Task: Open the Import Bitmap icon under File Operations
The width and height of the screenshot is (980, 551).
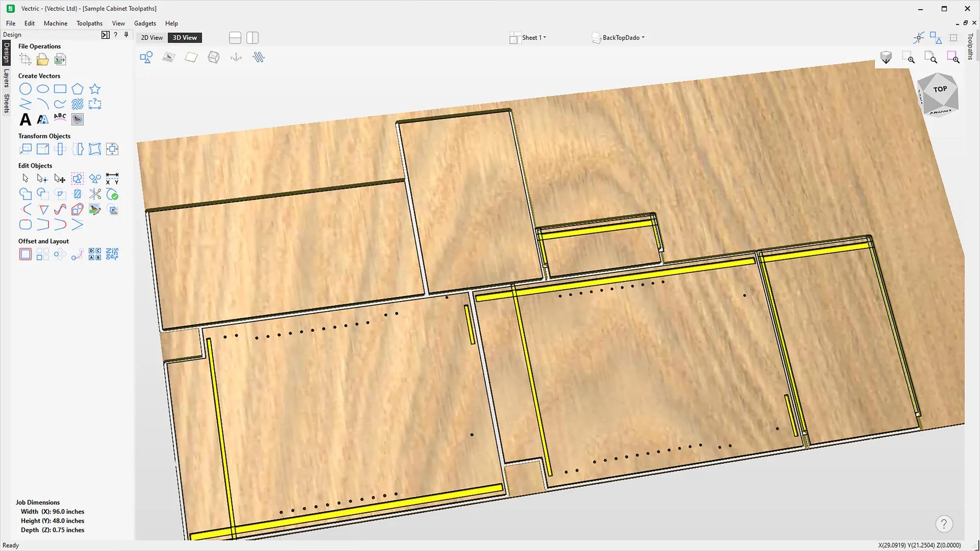Action: 60,59
